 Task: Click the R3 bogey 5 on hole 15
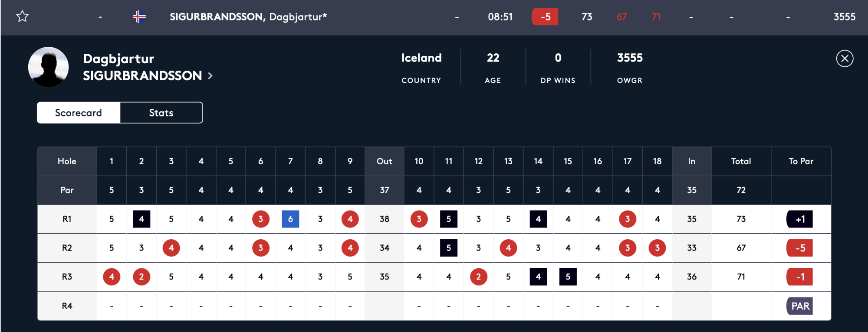point(568,277)
